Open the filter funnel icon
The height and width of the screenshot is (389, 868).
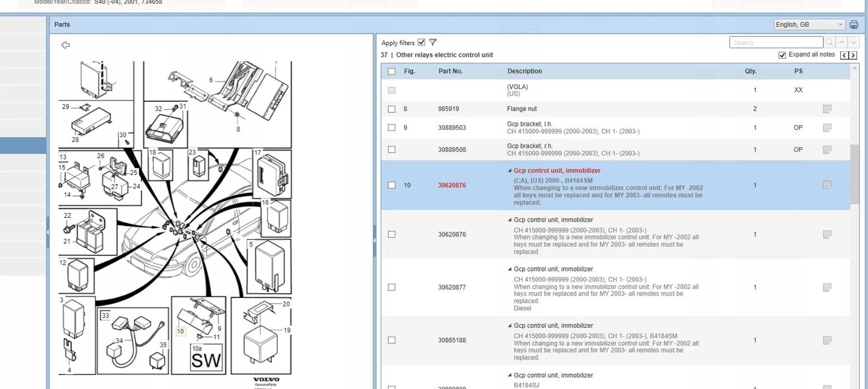pyautogui.click(x=433, y=42)
